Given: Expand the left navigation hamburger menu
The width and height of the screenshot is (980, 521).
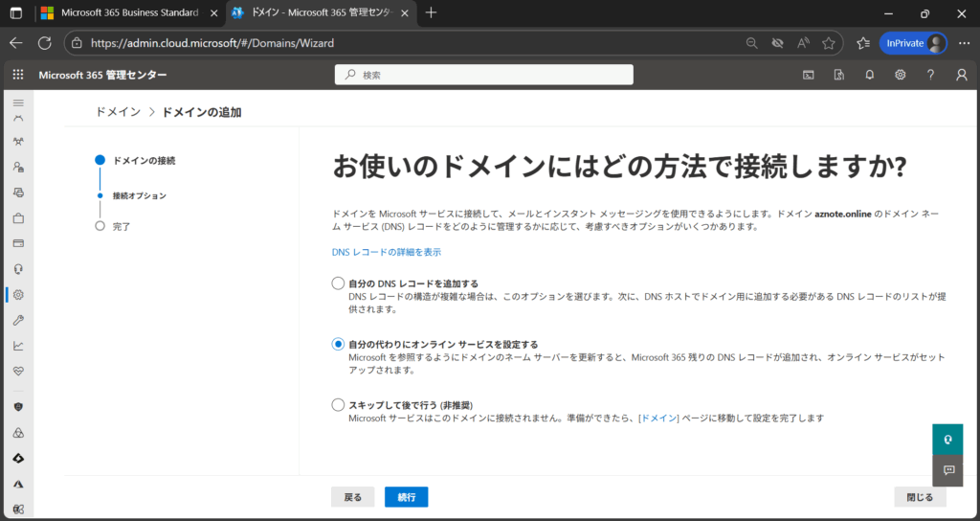Looking at the screenshot, I should tap(18, 101).
